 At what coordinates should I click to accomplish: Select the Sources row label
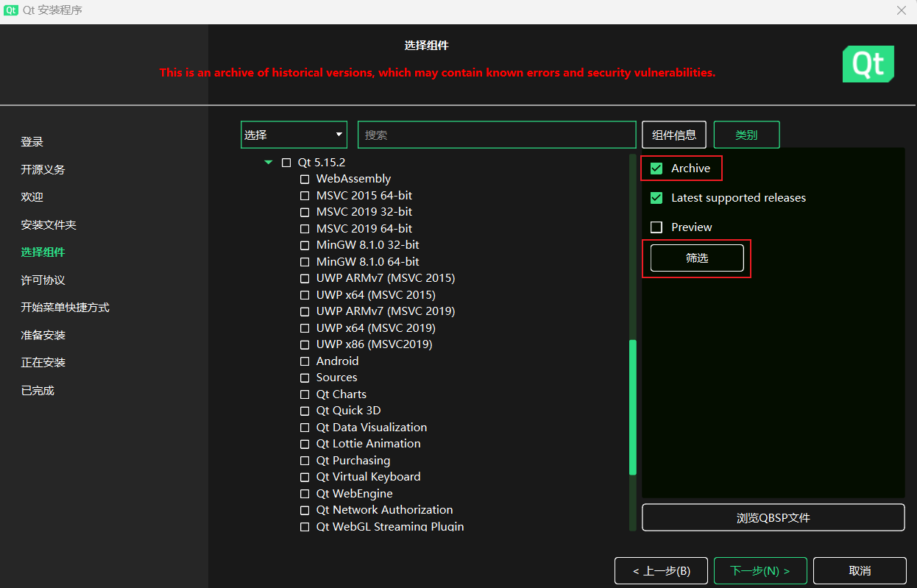[336, 378]
